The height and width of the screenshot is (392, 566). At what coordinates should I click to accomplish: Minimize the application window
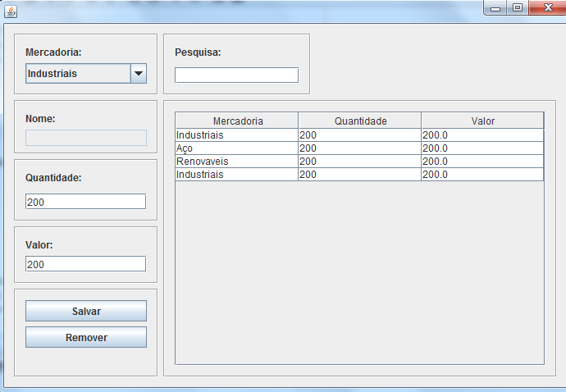(495, 7)
